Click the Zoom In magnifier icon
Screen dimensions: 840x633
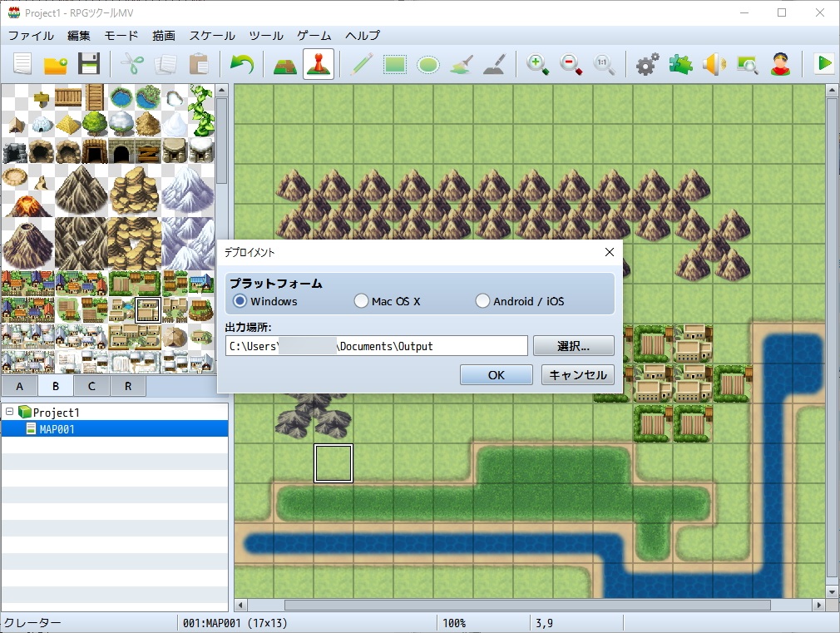537,64
